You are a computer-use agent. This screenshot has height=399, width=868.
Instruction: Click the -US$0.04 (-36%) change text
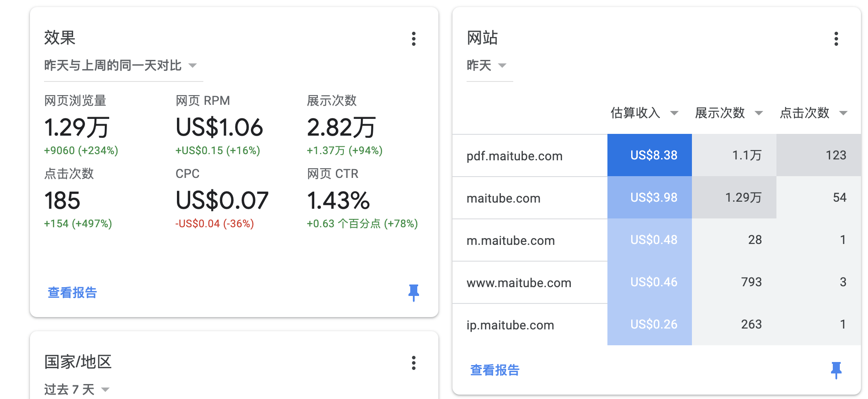pos(215,224)
